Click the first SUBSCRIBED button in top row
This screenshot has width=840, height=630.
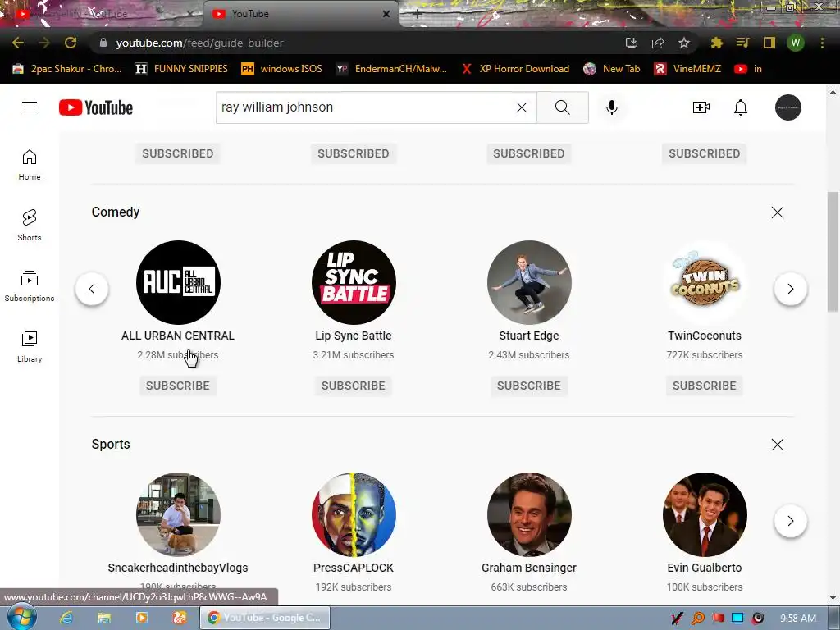(178, 153)
